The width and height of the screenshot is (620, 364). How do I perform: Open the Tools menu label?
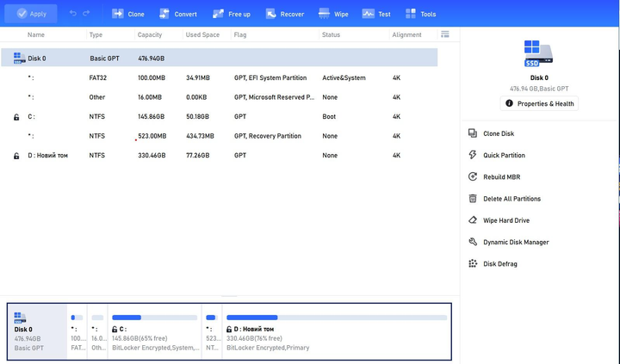tap(428, 15)
